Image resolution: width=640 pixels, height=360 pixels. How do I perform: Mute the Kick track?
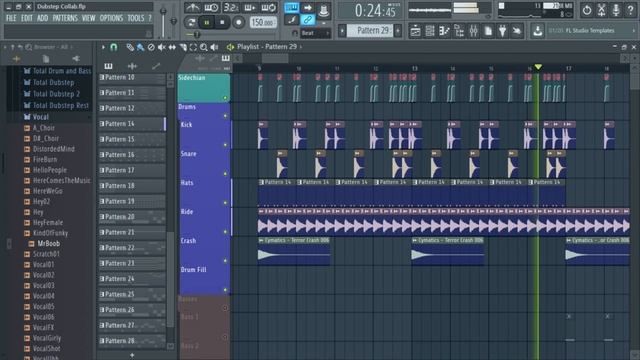click(x=225, y=144)
